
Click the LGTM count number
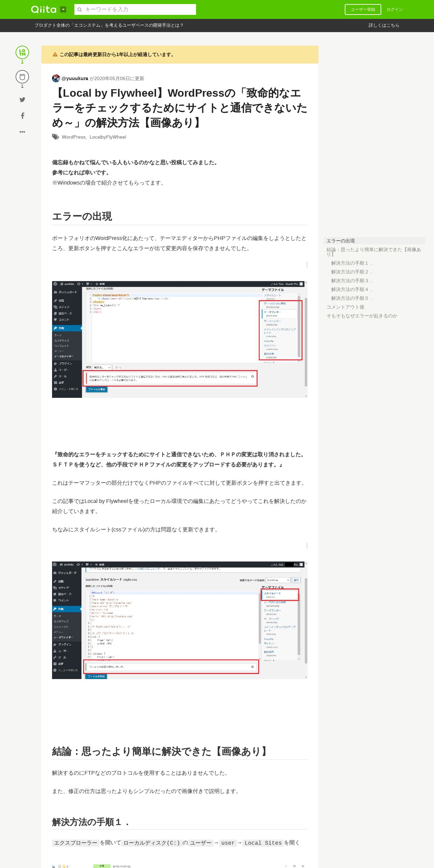22,62
